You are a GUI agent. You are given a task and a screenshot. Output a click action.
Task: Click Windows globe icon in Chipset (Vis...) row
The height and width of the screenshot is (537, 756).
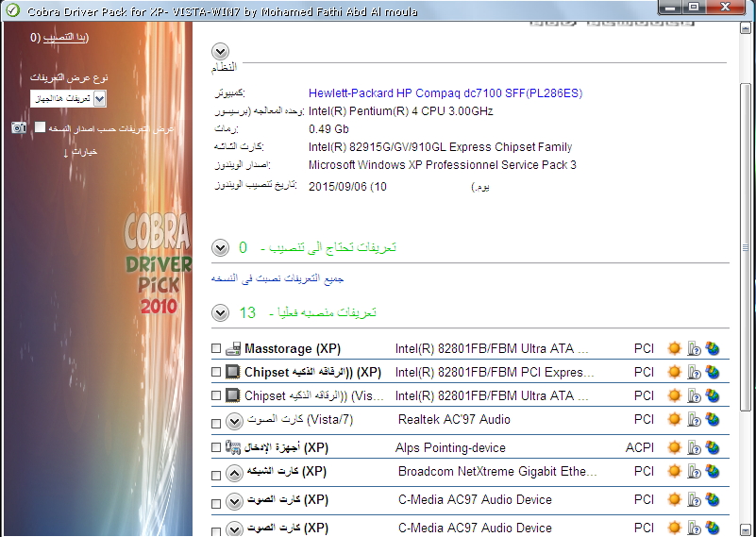(x=713, y=395)
